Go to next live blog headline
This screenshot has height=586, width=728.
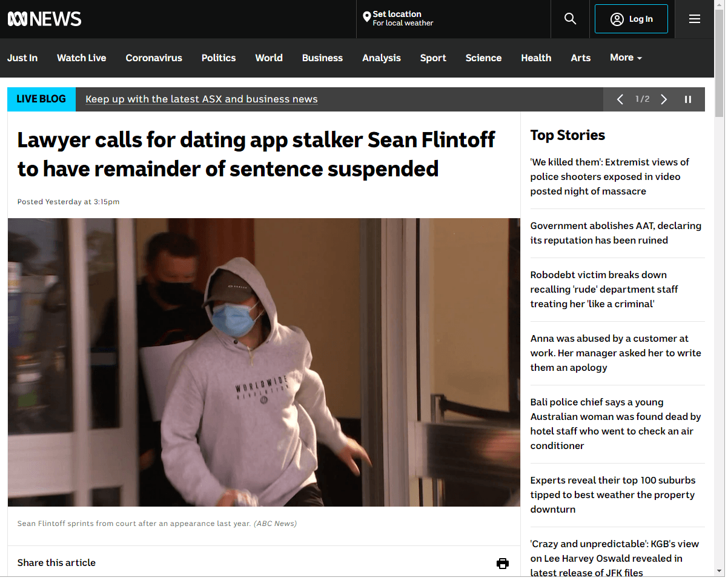664,99
